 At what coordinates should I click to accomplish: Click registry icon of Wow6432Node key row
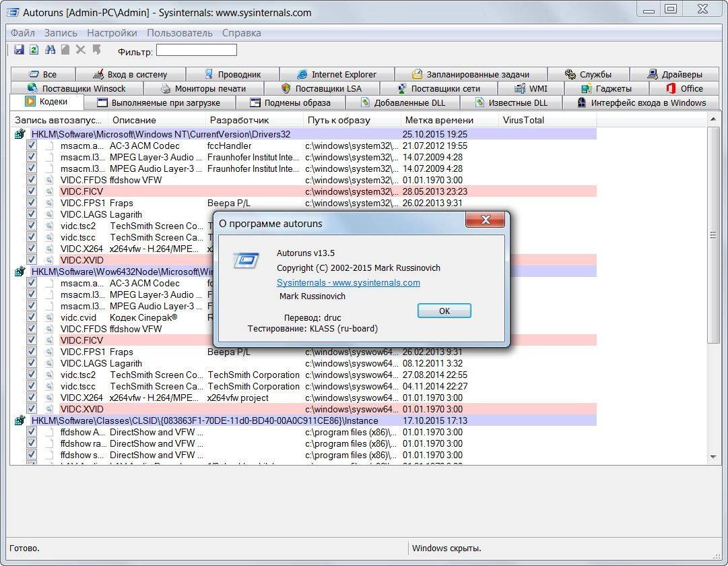[20, 272]
